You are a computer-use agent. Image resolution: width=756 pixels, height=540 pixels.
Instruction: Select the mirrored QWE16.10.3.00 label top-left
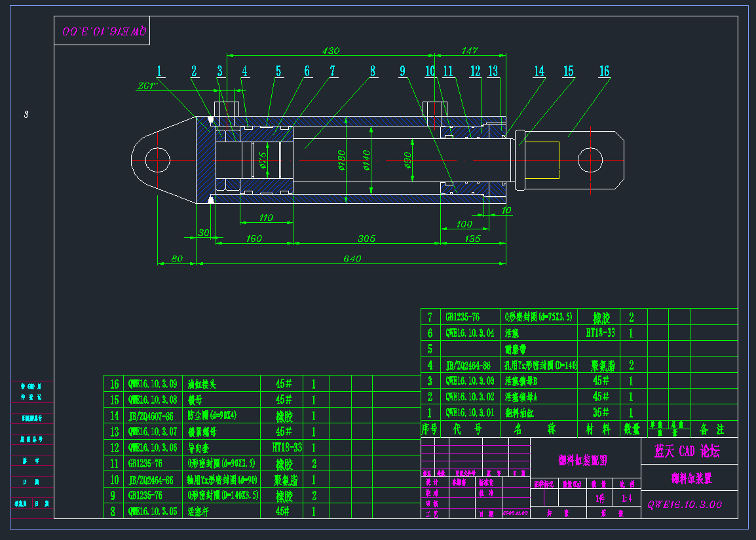(x=105, y=31)
